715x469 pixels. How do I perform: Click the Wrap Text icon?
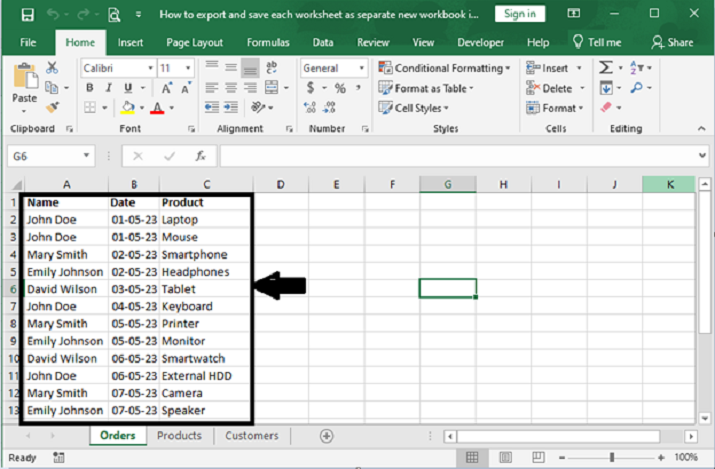[272, 67]
